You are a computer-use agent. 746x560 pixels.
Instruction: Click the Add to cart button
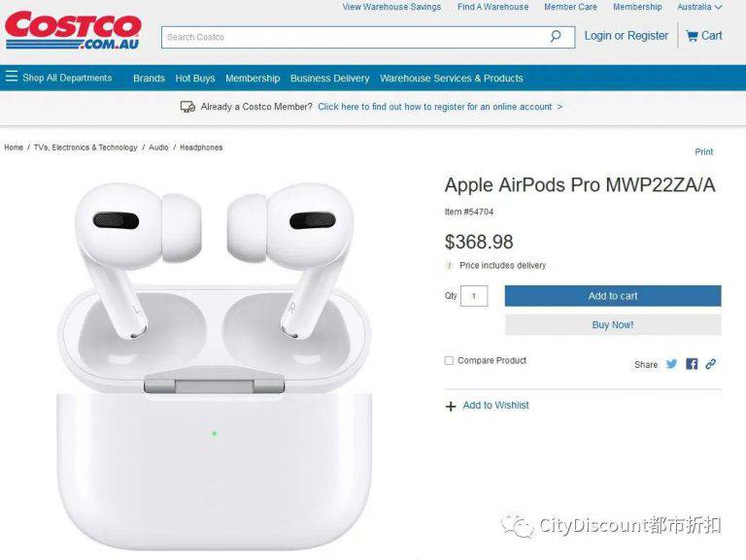pos(613,296)
